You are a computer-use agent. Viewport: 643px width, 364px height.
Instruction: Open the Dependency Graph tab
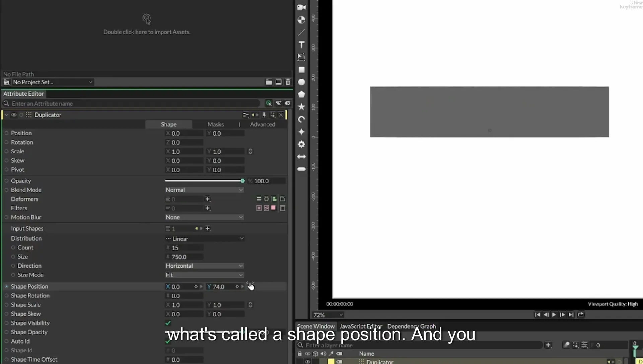[x=412, y=326]
